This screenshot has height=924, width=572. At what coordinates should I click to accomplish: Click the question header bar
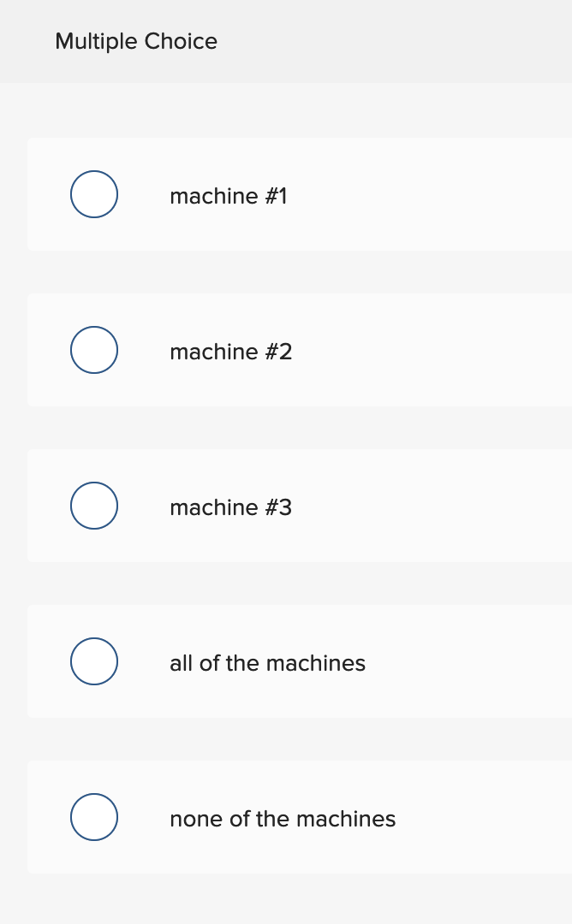point(286,41)
